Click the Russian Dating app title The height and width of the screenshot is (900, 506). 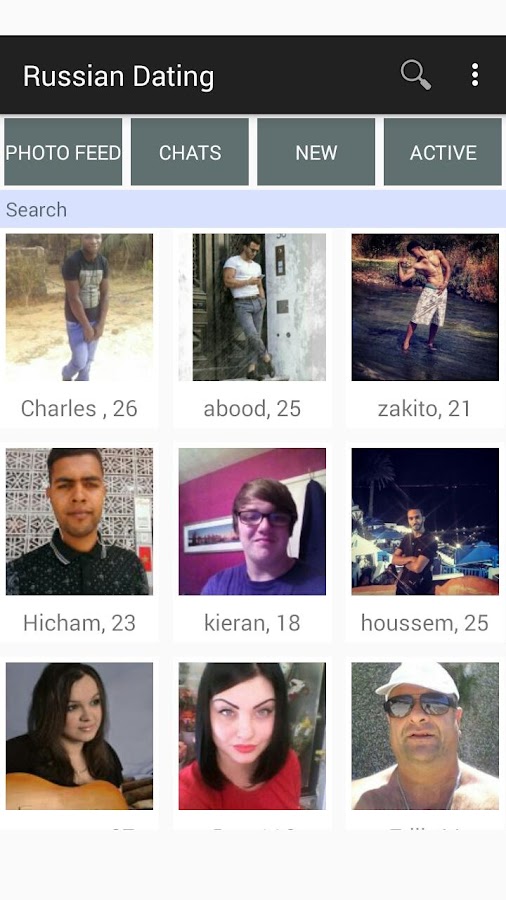tap(118, 76)
